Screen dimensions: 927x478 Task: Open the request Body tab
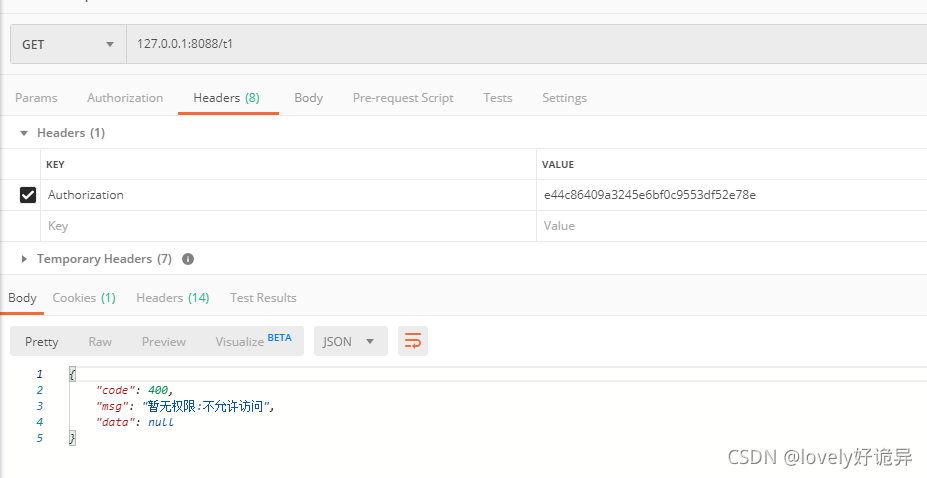(309, 98)
